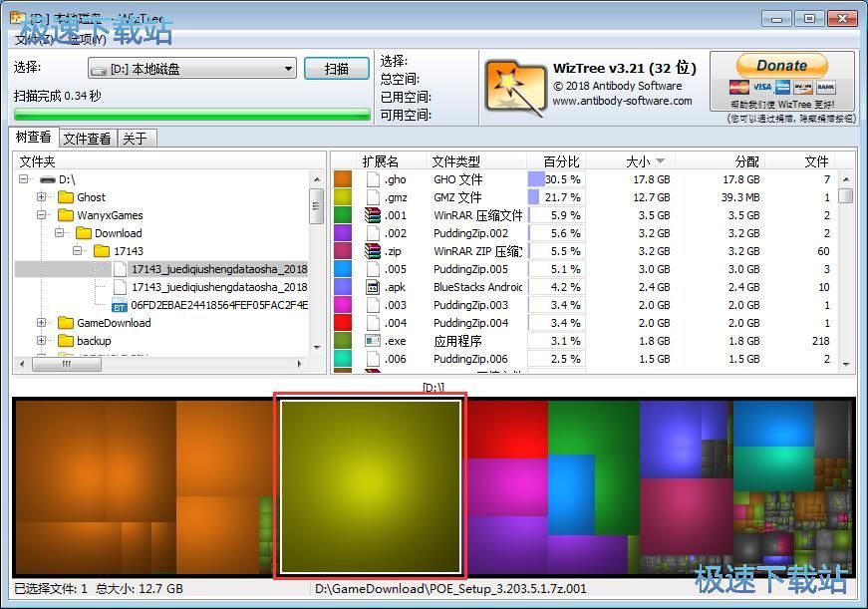Select the BT torrent file icon in tree
Screen dimensions: 868x609
coord(120,305)
